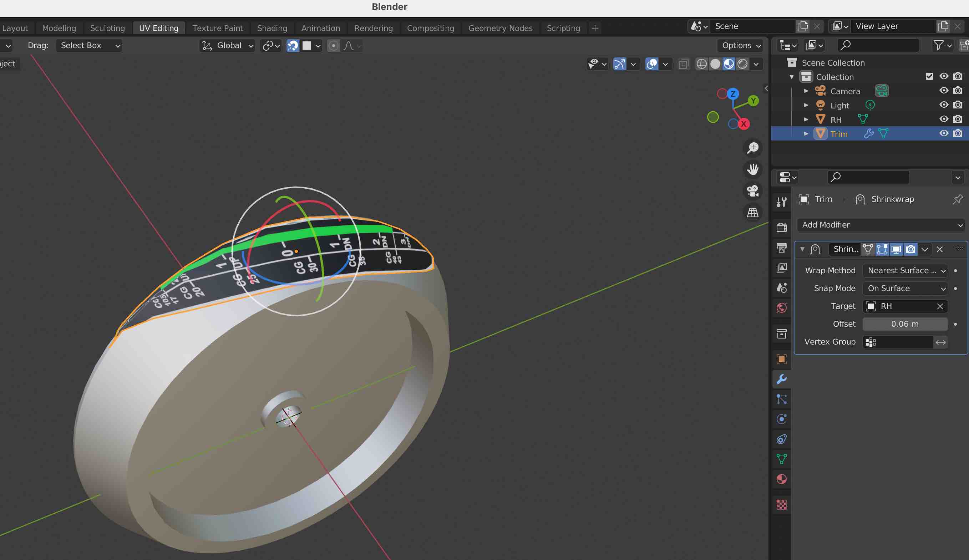Toggle proportional editing
969x560 pixels.
(x=333, y=46)
